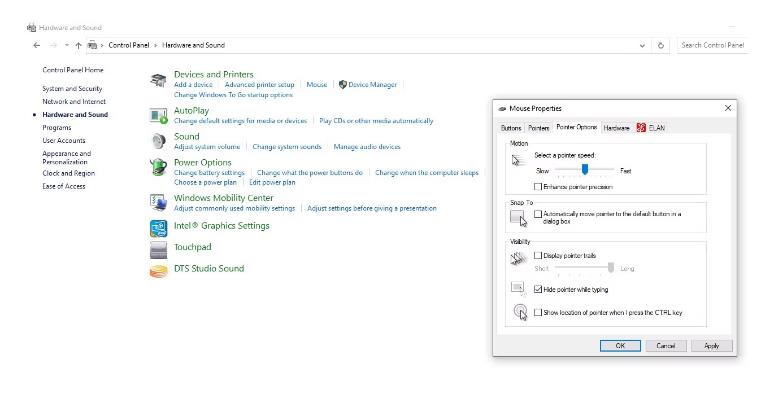Click Control Panel in the breadcrumb

pyautogui.click(x=128, y=45)
